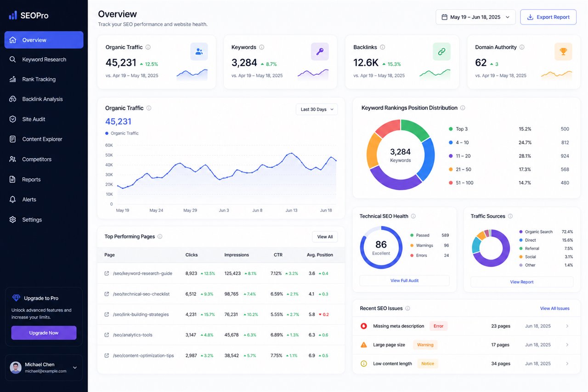Click the Domain Authority trophy icon
The width and height of the screenshot is (588, 392).
pyautogui.click(x=563, y=52)
